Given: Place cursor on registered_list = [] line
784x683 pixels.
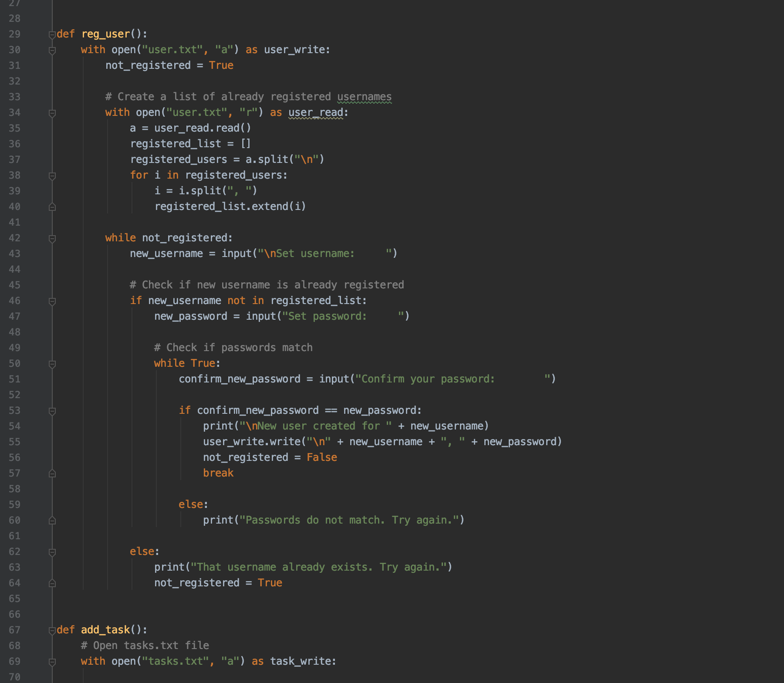Looking at the screenshot, I should tap(190, 144).
